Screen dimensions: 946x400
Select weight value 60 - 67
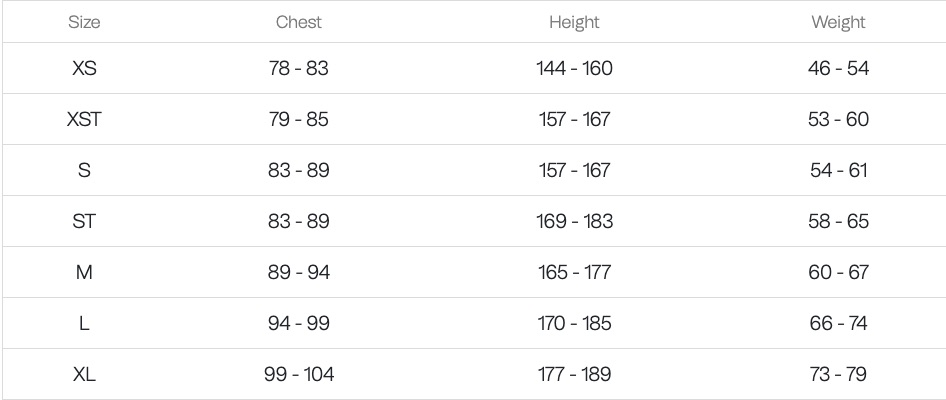[x=838, y=272]
